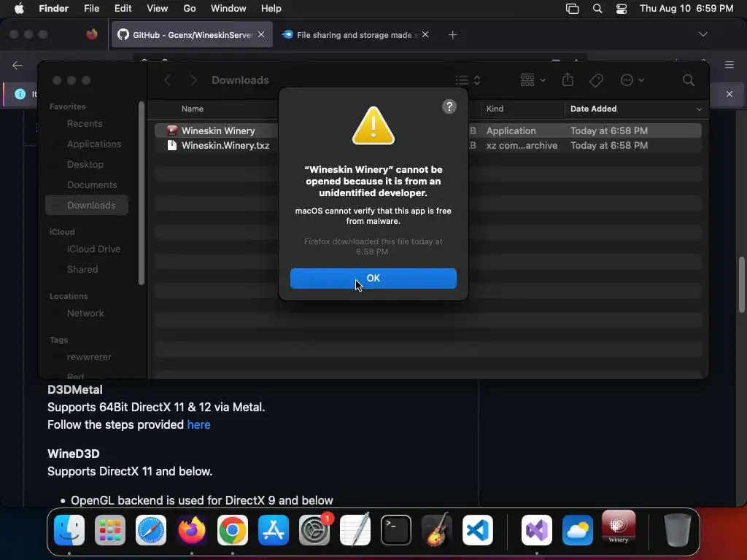This screenshot has height=560, width=747.
Task: Open Firefox from the Dock
Action: (192, 529)
